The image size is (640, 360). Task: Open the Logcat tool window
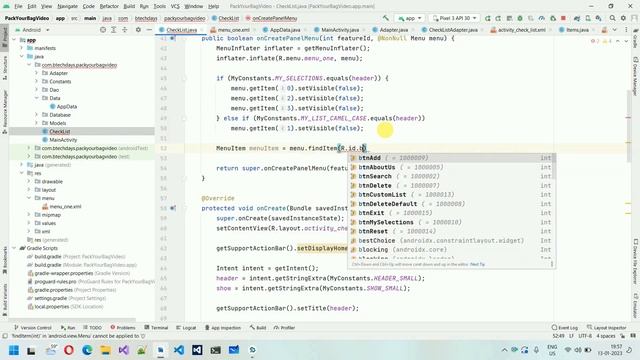[x=186, y=328]
